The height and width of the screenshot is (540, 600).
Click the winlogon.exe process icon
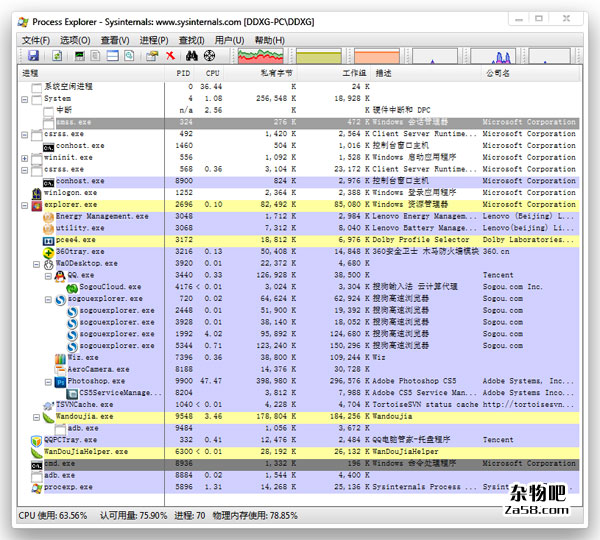(37, 194)
